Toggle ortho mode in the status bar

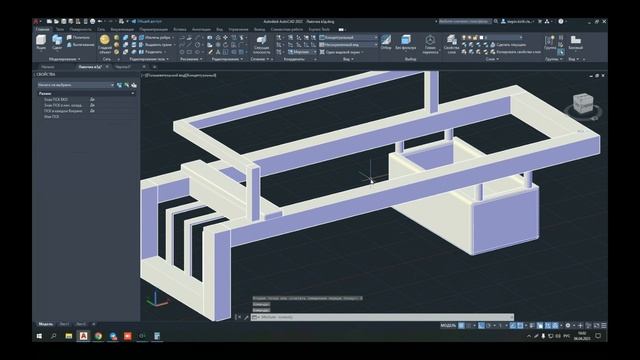tap(481, 325)
